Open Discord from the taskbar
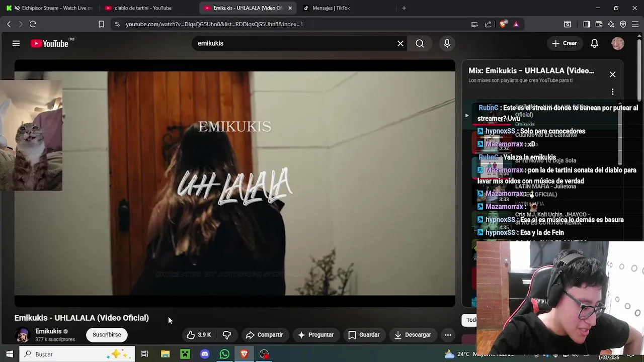This screenshot has height=362, width=644. tap(204, 354)
